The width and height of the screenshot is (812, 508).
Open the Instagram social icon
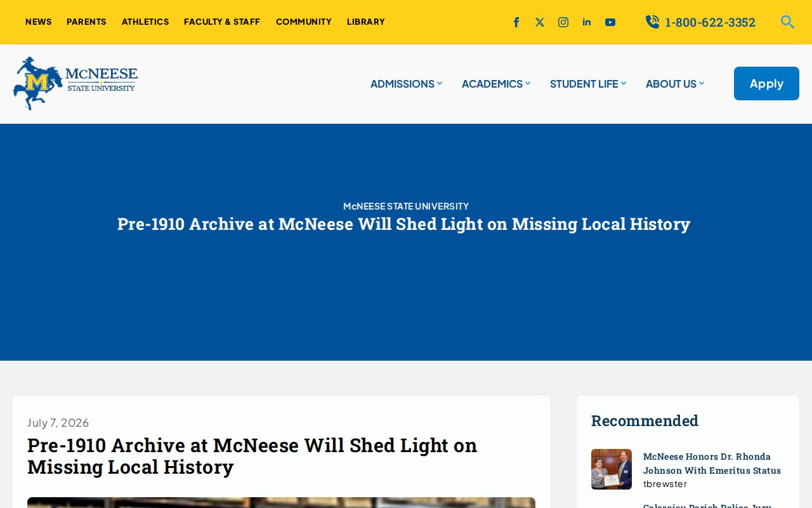tap(563, 22)
